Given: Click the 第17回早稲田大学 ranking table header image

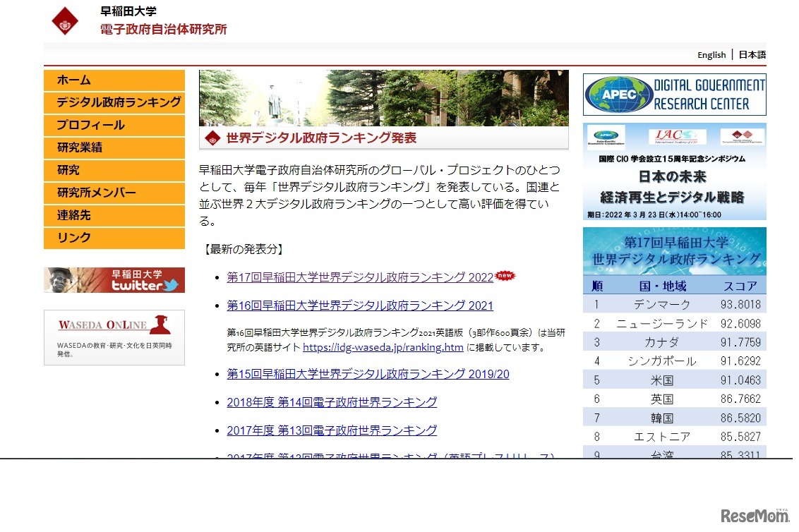Looking at the screenshot, I should coord(674,251).
